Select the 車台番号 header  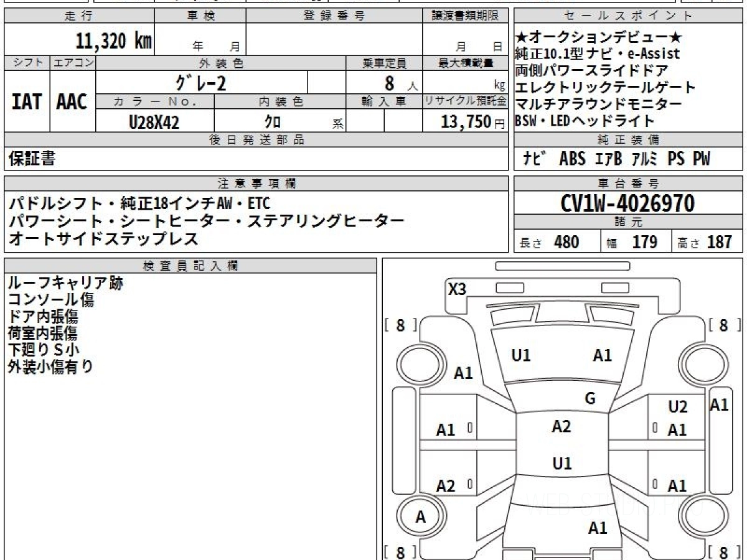pos(629,184)
